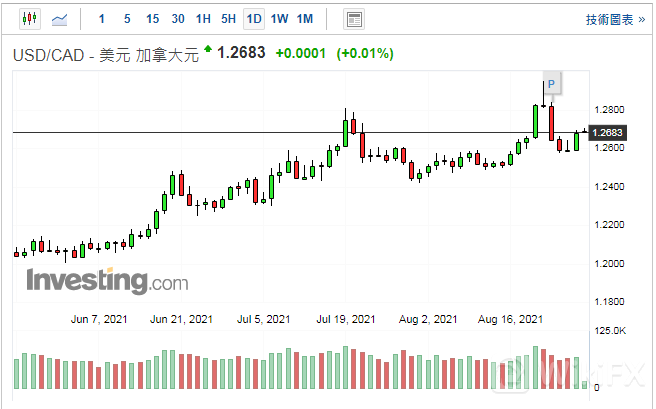Select the 1 minute timeframe

coord(101,19)
